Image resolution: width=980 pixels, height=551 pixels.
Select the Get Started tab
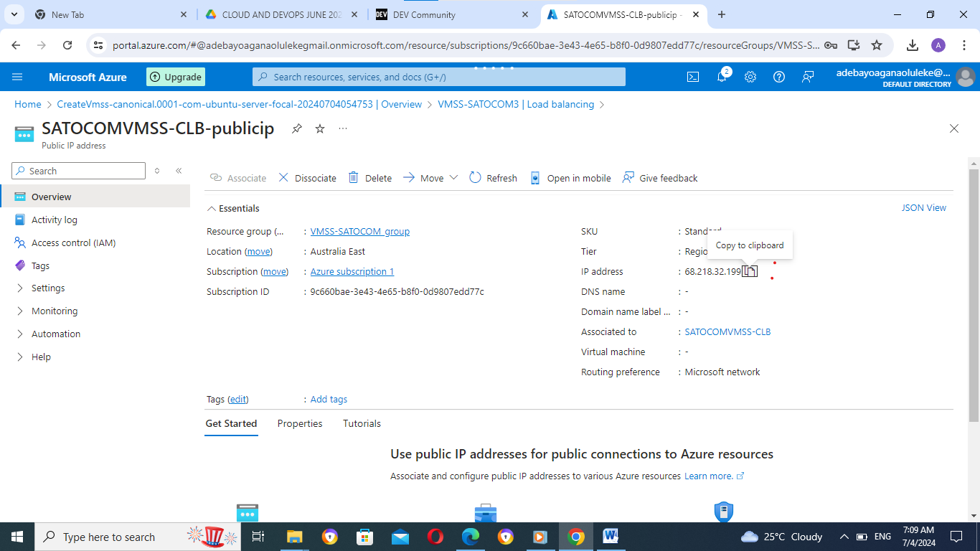point(231,423)
